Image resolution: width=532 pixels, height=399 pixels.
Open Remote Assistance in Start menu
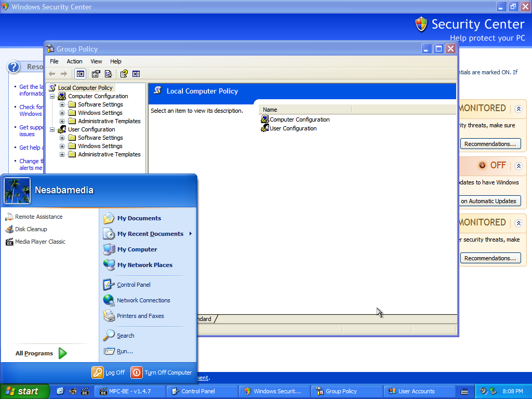coord(38,217)
